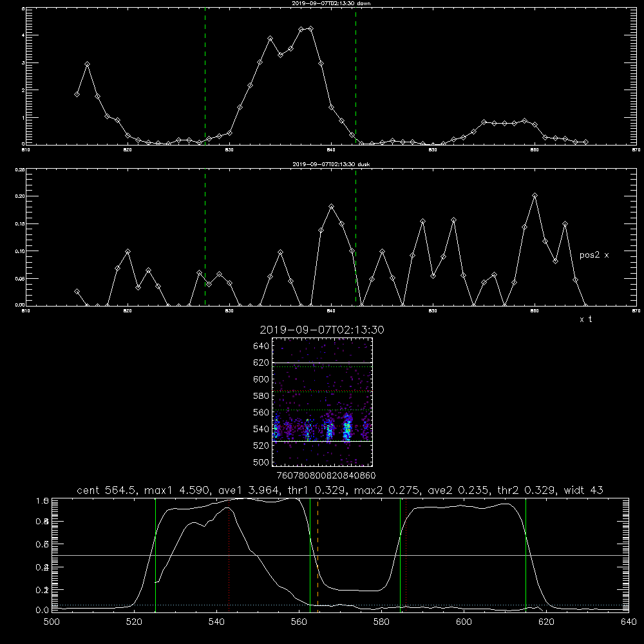Image resolution: width=644 pixels, height=644 pixels.
Task: Click the '500' x-axis label of bottom plot
Action: pyautogui.click(x=52, y=622)
